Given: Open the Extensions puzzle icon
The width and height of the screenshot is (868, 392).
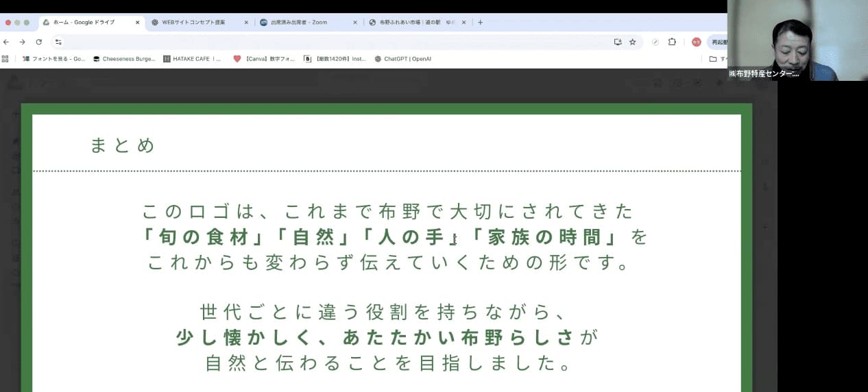Looking at the screenshot, I should click(x=672, y=42).
